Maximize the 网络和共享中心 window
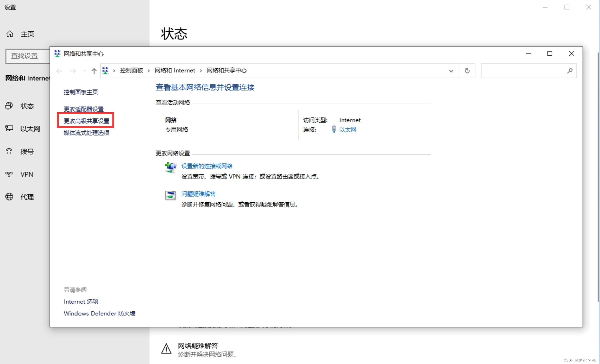Image resolution: width=600 pixels, height=364 pixels. (550, 54)
